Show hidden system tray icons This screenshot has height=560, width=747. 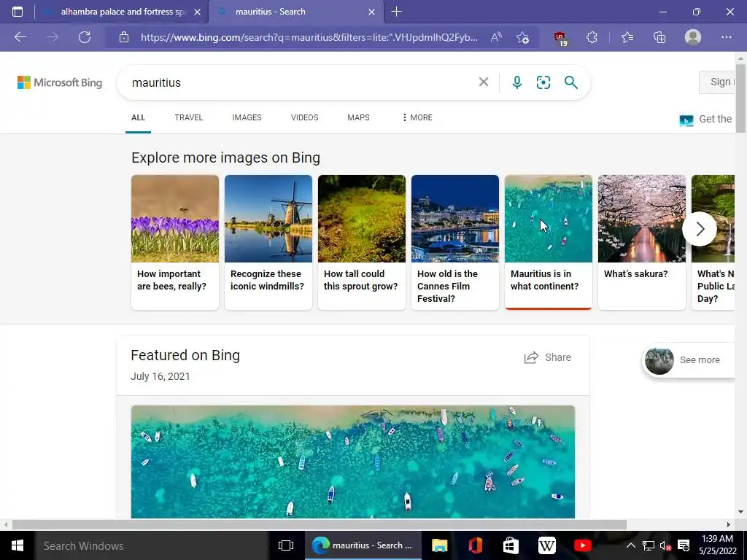click(x=630, y=545)
